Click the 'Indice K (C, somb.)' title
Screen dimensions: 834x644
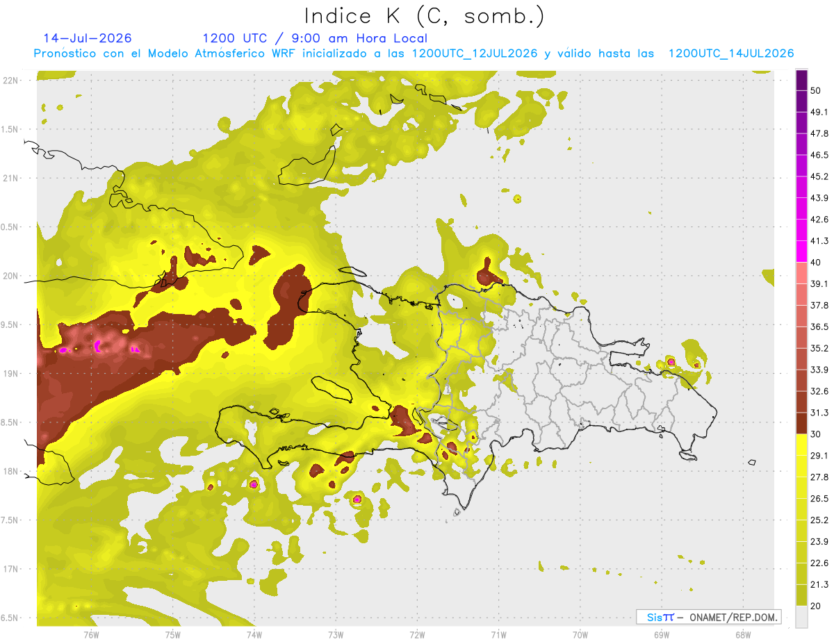[425, 15]
